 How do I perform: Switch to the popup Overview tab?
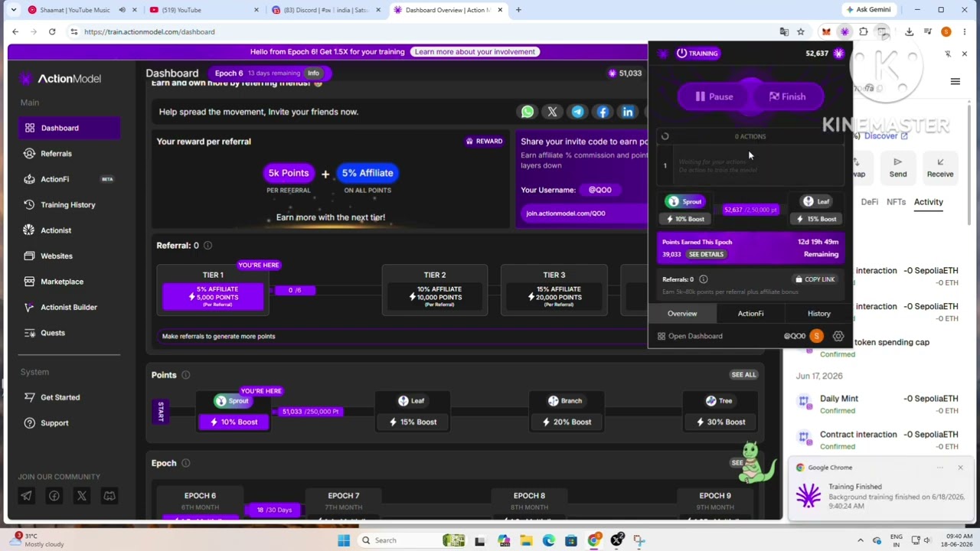click(682, 313)
